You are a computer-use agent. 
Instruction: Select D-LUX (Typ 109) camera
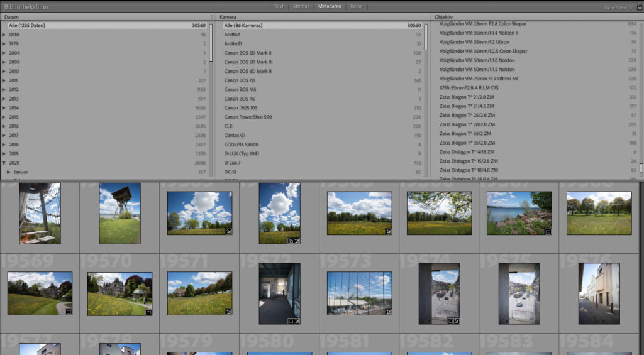323,153
